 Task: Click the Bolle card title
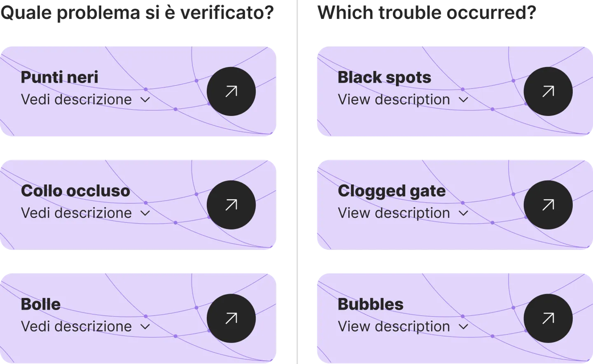click(41, 304)
